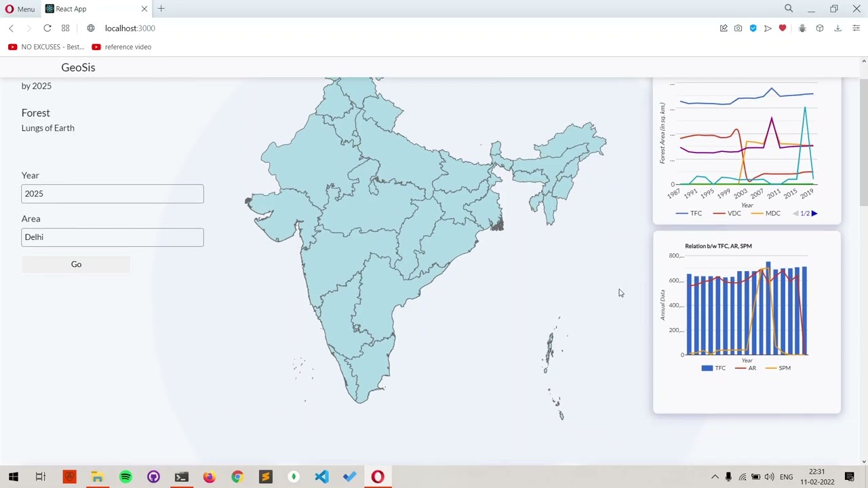Open the notification center icon
Screen dimensions: 868x488
[x=850, y=477]
